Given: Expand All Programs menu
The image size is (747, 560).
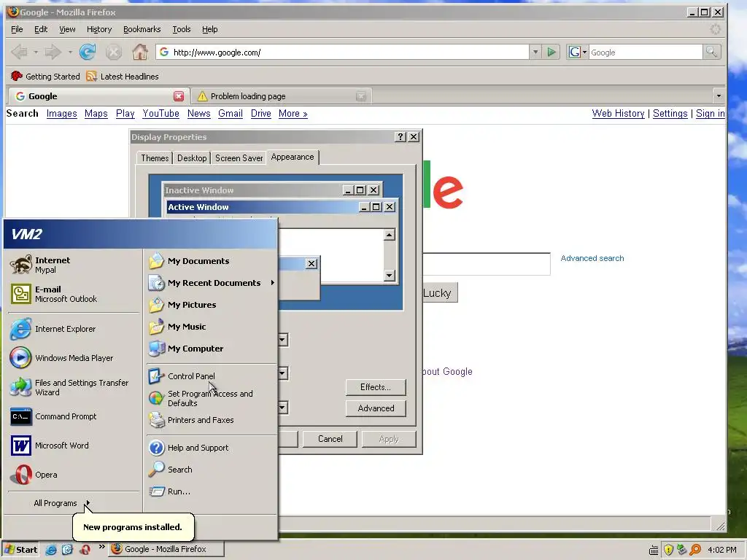Looking at the screenshot, I should click(61, 503).
